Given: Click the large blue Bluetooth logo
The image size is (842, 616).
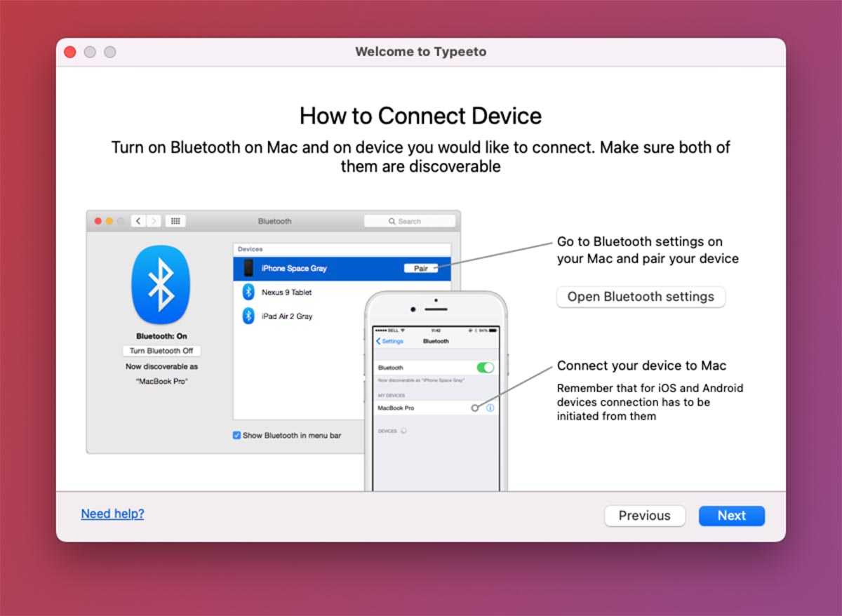Looking at the screenshot, I should [161, 284].
